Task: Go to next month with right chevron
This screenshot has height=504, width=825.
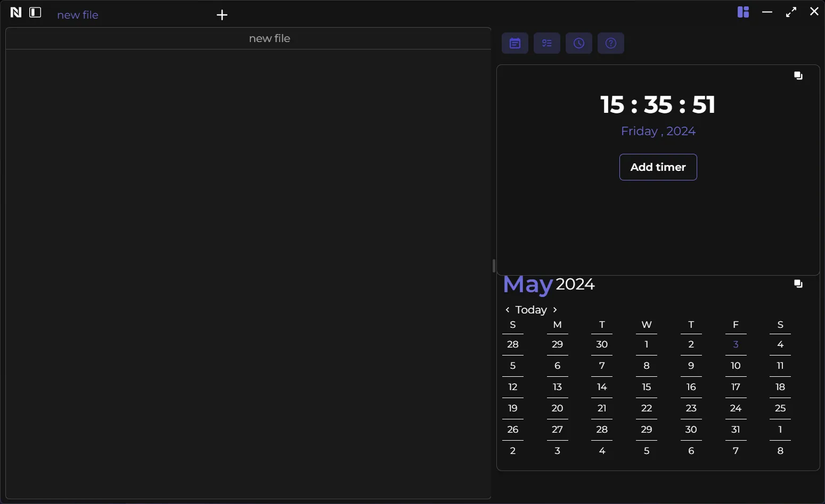Action: [555, 310]
